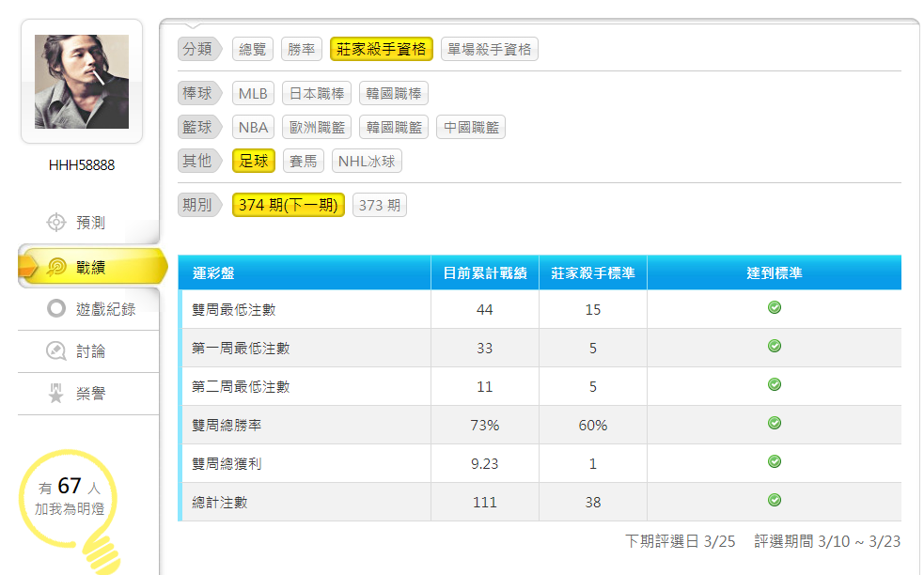The height and width of the screenshot is (575, 924).
Task: Click the light bulb follower badge
Action: 70,509
